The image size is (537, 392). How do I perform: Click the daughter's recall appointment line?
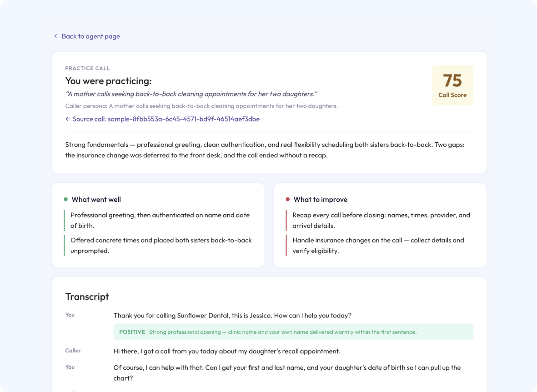[x=227, y=351]
